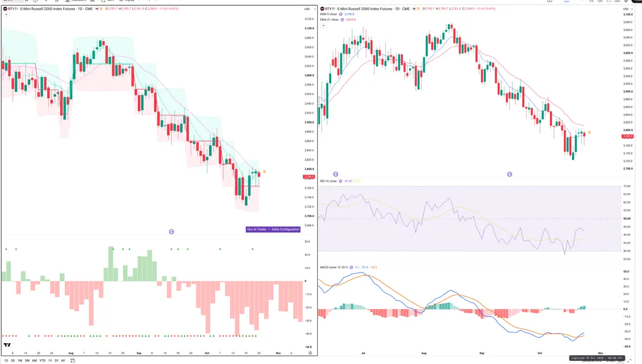The image size is (642, 364).
Task: Click the 30.00 level on RSI scale
Action: pyautogui.click(x=627, y=251)
